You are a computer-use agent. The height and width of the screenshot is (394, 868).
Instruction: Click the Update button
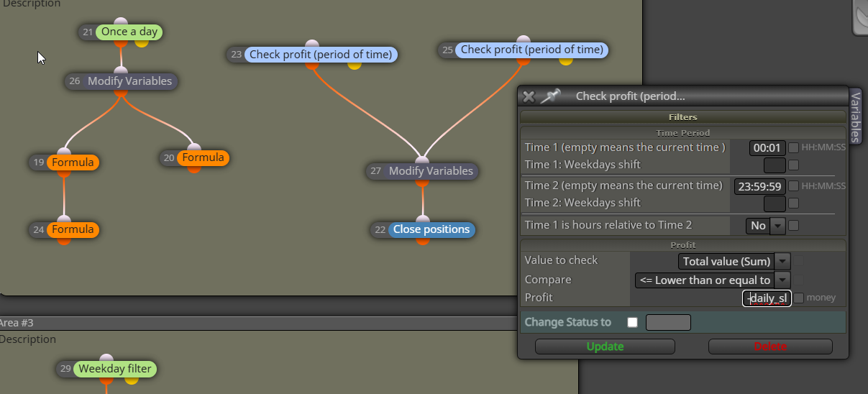605,347
